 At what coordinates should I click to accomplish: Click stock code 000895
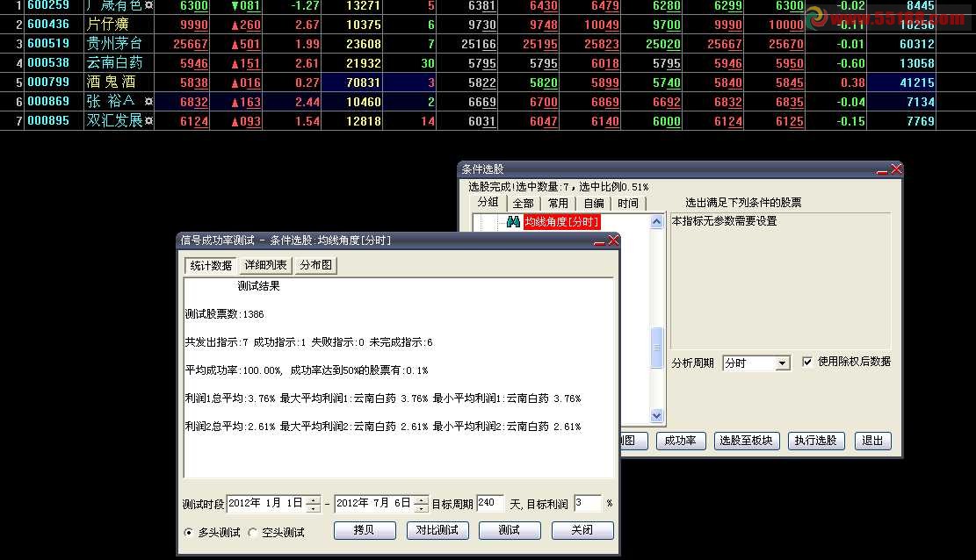click(x=48, y=121)
